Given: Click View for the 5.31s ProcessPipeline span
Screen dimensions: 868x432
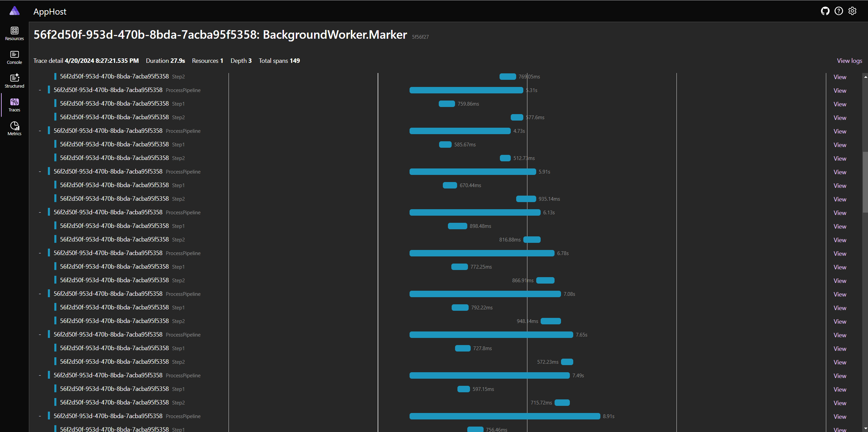Looking at the screenshot, I should click(x=840, y=91).
